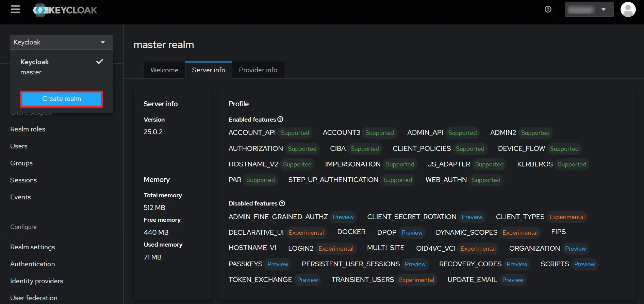The image size is (644, 304).
Task: Click the CLIENT_TYPES Experimental label
Action: click(x=567, y=217)
